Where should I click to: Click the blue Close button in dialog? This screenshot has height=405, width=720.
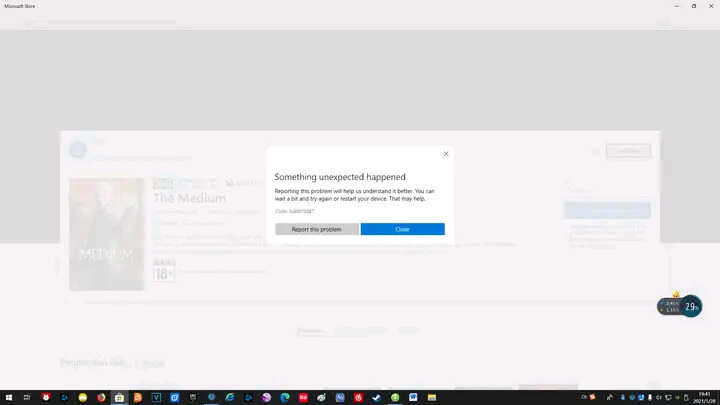(x=403, y=229)
